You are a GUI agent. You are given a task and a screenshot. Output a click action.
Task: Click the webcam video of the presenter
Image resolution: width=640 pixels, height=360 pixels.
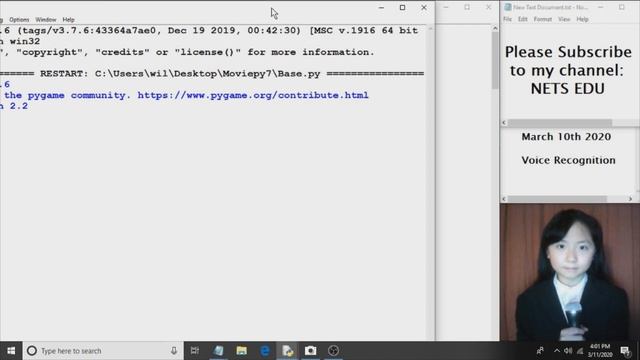tap(570, 272)
